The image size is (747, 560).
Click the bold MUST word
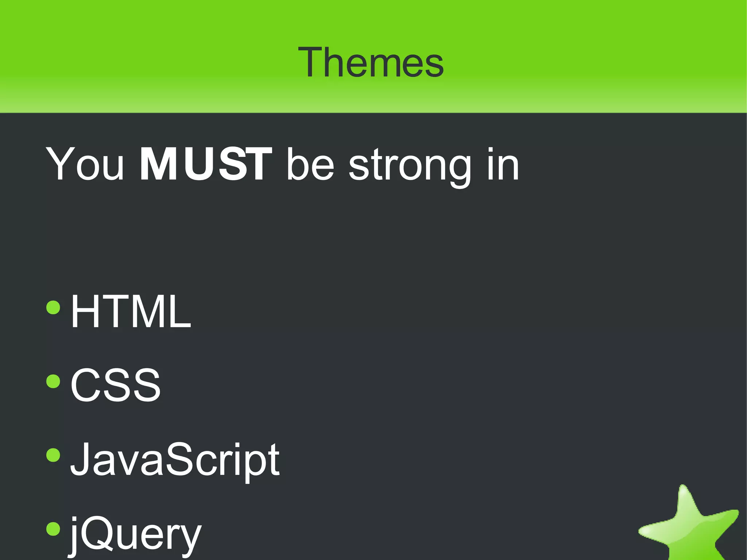tap(206, 164)
